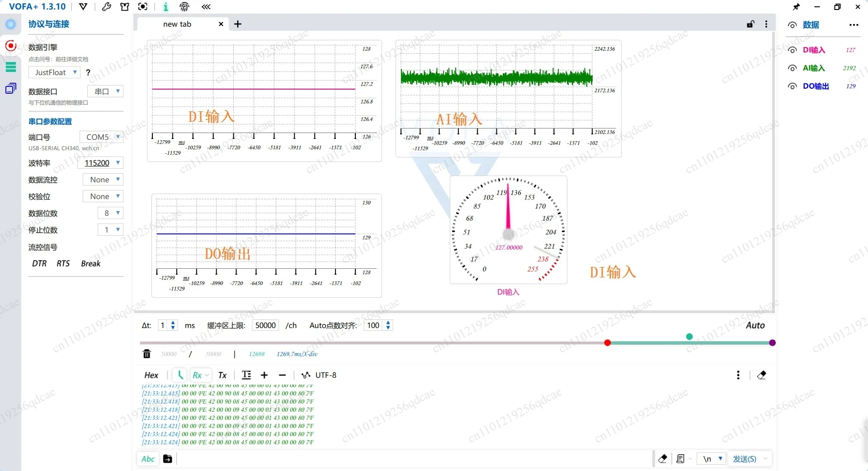Screen dimensions: 868x471
Task: Click the trash icon to clear buffer
Action: [x=147, y=354]
